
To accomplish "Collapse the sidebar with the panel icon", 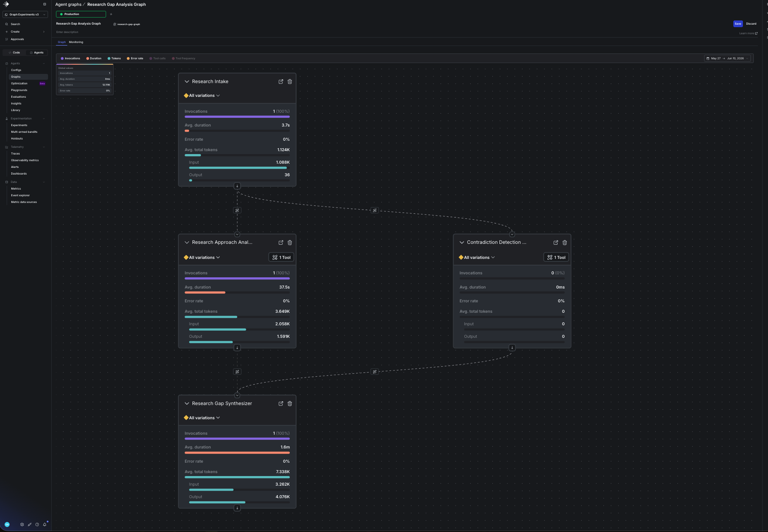I will click(45, 4).
